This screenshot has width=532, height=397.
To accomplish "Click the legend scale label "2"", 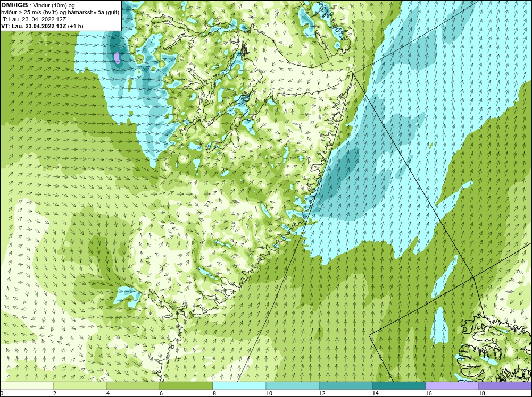I will (x=55, y=393).
